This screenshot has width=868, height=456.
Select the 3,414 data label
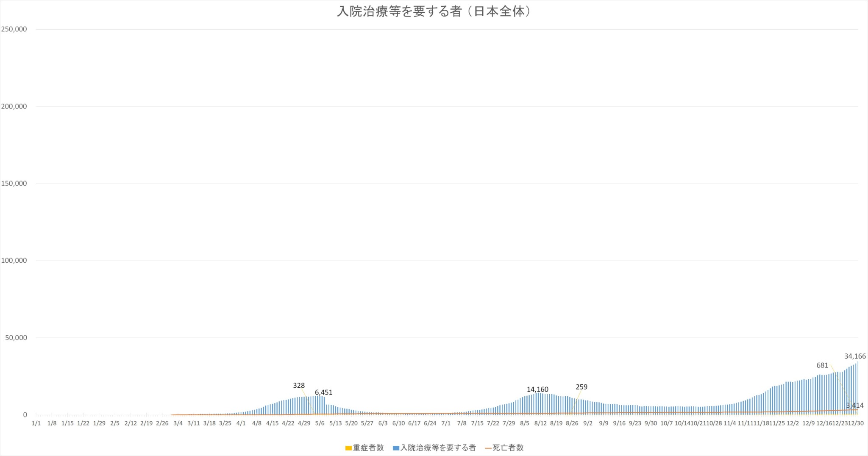click(855, 406)
